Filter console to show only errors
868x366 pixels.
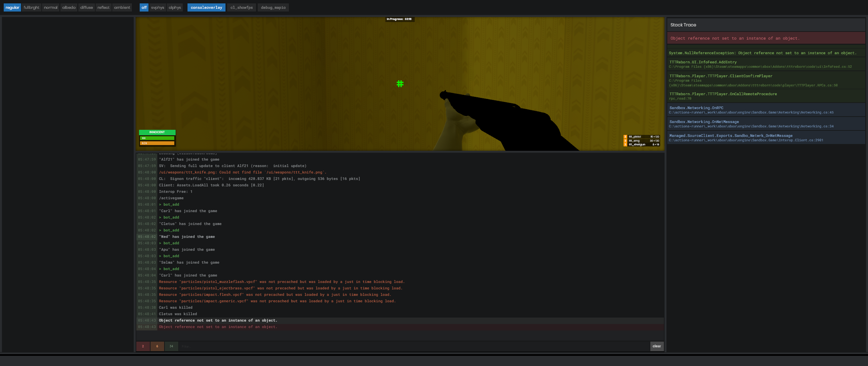[143, 346]
